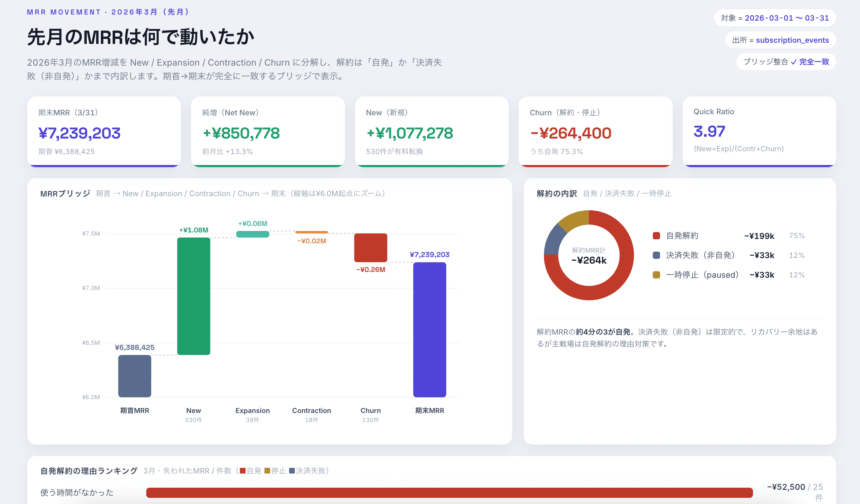Select the 純増 (Net New) KPI card
Viewport: 860px width, 504px height.
pyautogui.click(x=268, y=132)
